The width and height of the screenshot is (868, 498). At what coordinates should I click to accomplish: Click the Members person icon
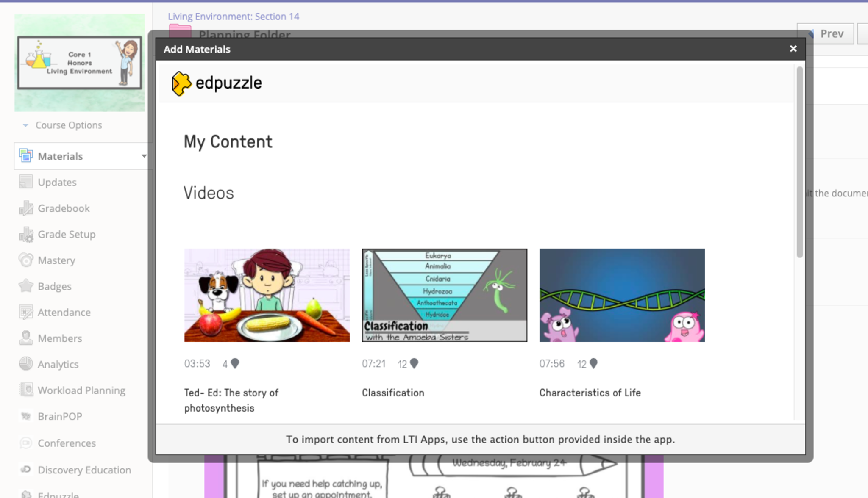tap(26, 338)
